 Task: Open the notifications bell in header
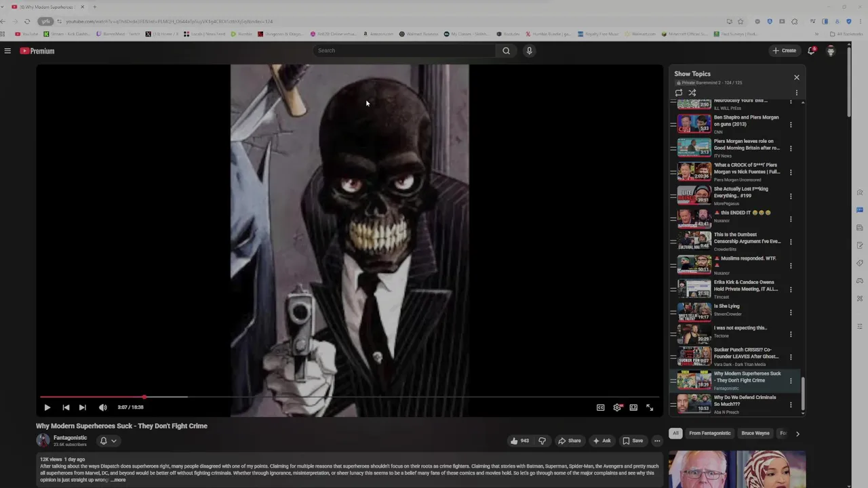click(x=811, y=51)
